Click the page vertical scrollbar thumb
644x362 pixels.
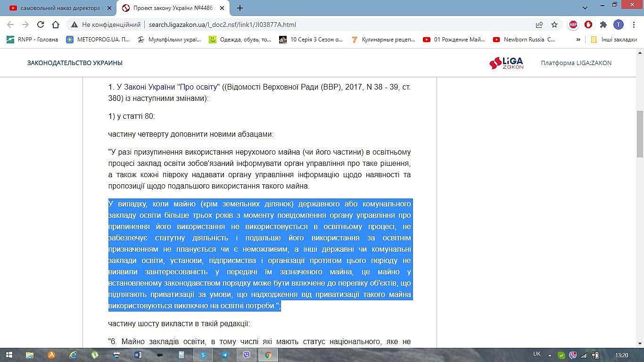point(640,134)
